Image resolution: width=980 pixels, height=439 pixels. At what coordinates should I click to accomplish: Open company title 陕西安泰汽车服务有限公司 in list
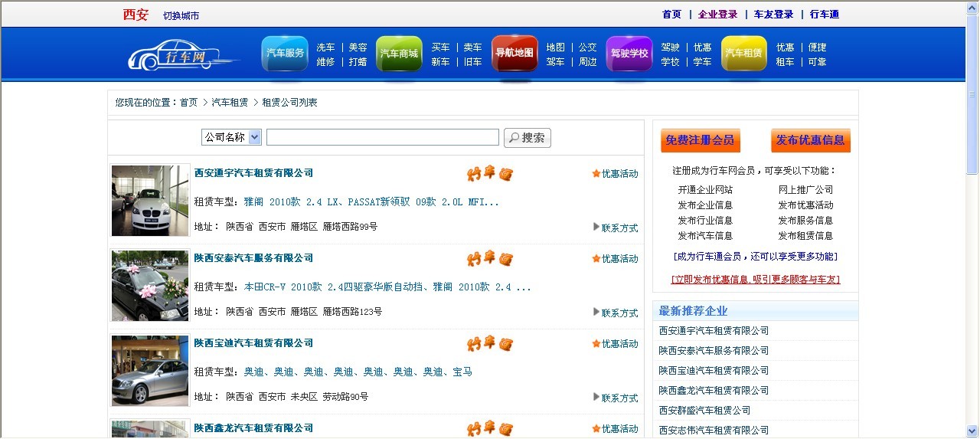click(253, 258)
